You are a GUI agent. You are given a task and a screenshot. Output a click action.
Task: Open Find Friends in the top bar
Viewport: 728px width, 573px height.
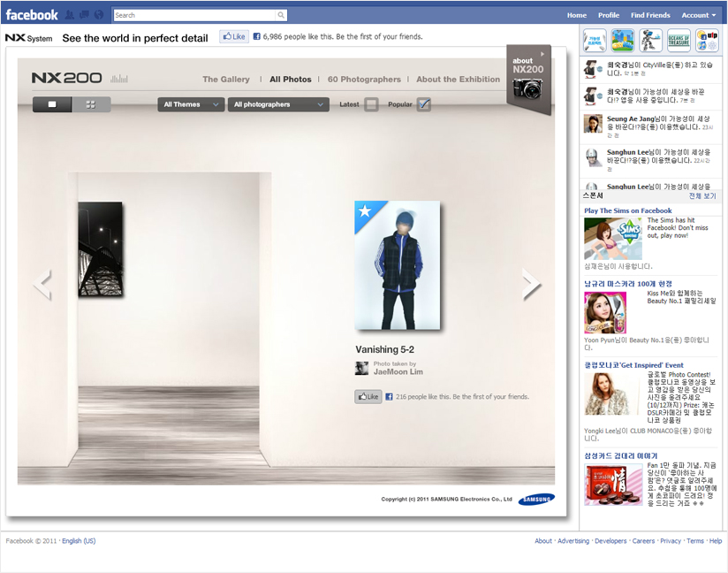pos(650,15)
